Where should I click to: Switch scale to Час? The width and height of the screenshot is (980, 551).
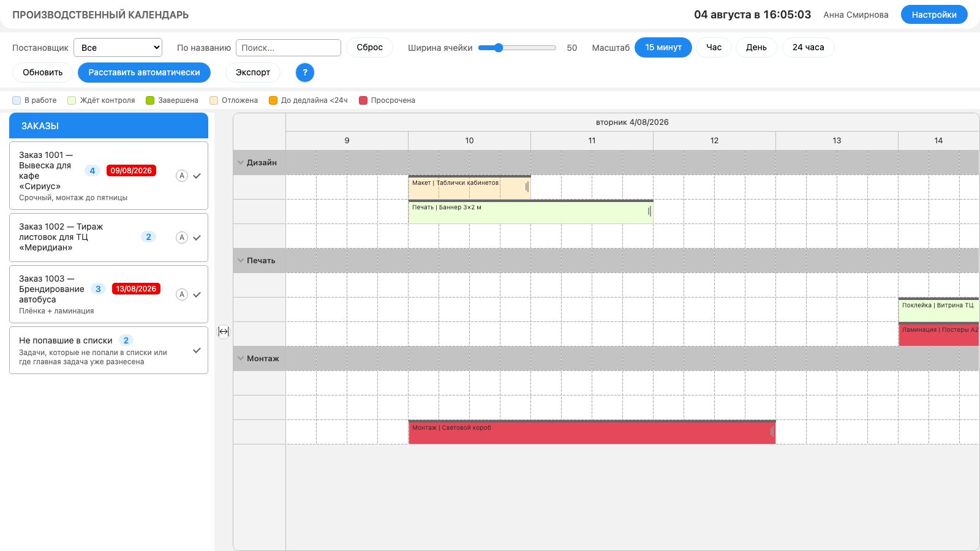714,47
